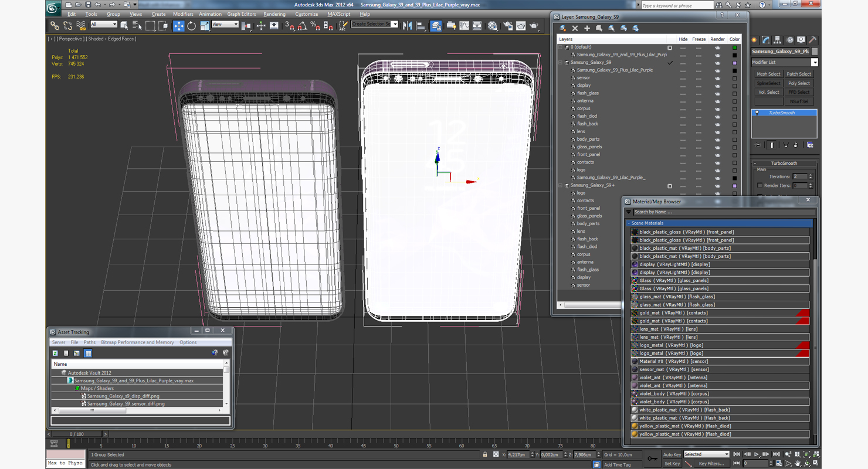
Task: Collapse the TurboSmooth rollout
Action: [784, 163]
